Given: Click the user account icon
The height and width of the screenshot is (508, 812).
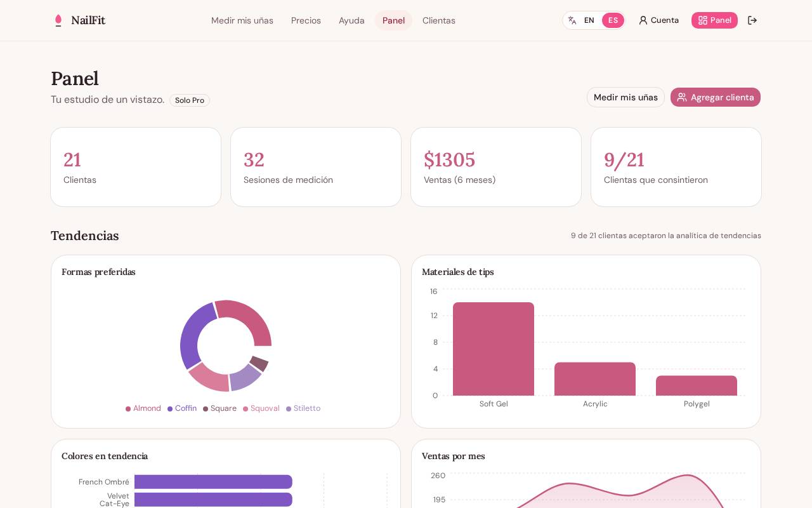Looking at the screenshot, I should point(643,20).
